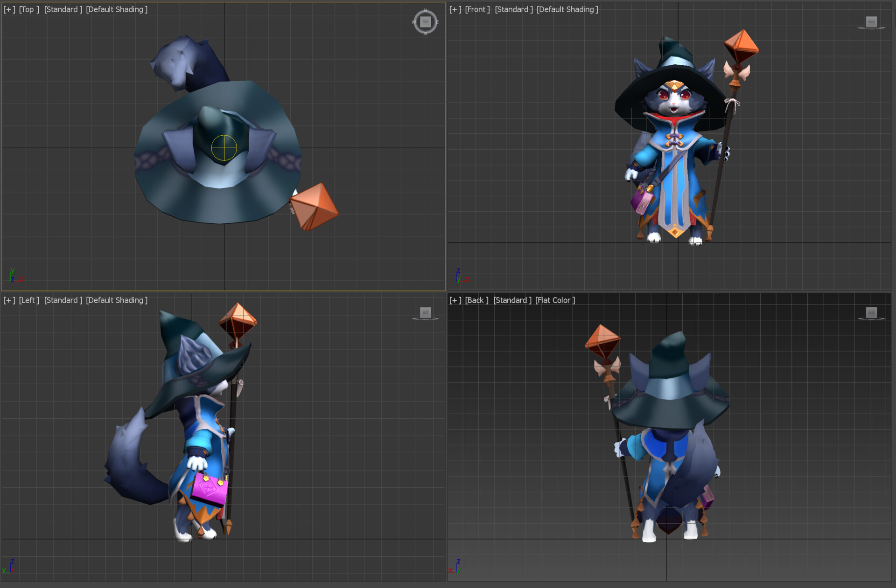Click the ViewCube in the Back viewport corner
This screenshot has width=896, height=588.
point(872,313)
